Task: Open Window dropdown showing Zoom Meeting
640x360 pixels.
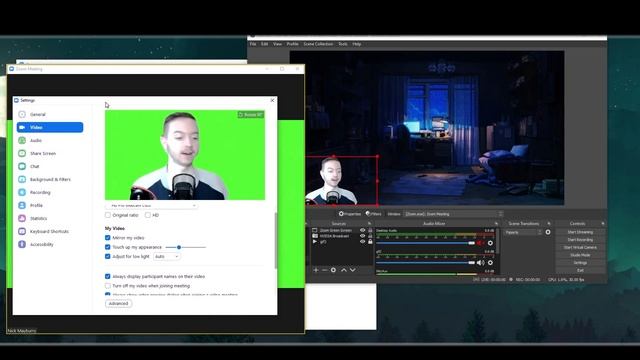Action: pyautogui.click(x=453, y=214)
